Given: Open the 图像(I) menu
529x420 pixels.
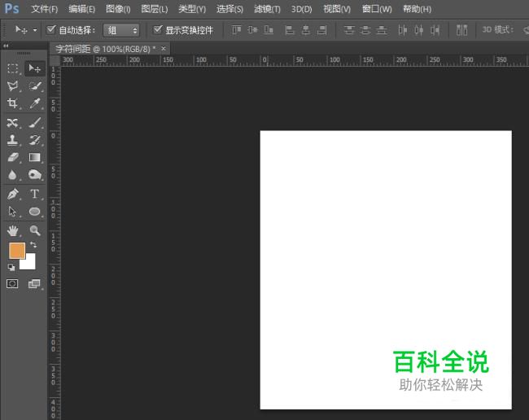Looking at the screenshot, I should tap(118, 9).
